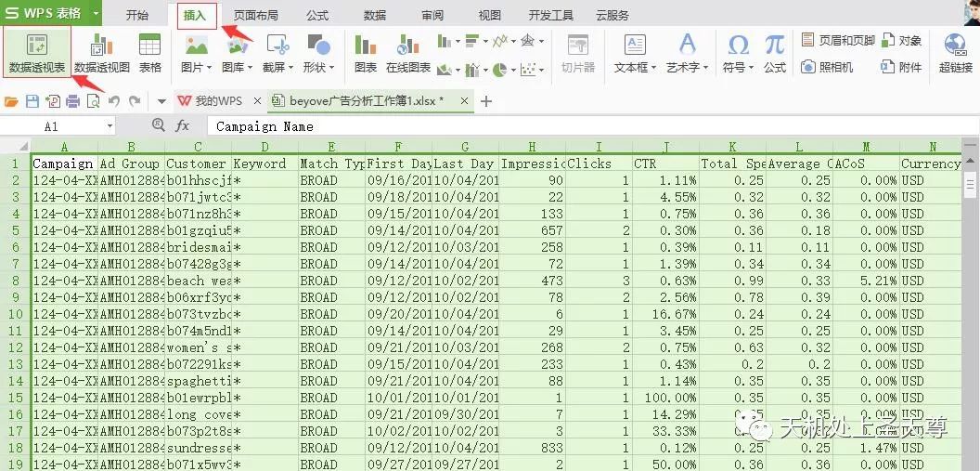Click the CTR cell showing 100.00%
Screen dimensions: 980x471
point(665,398)
